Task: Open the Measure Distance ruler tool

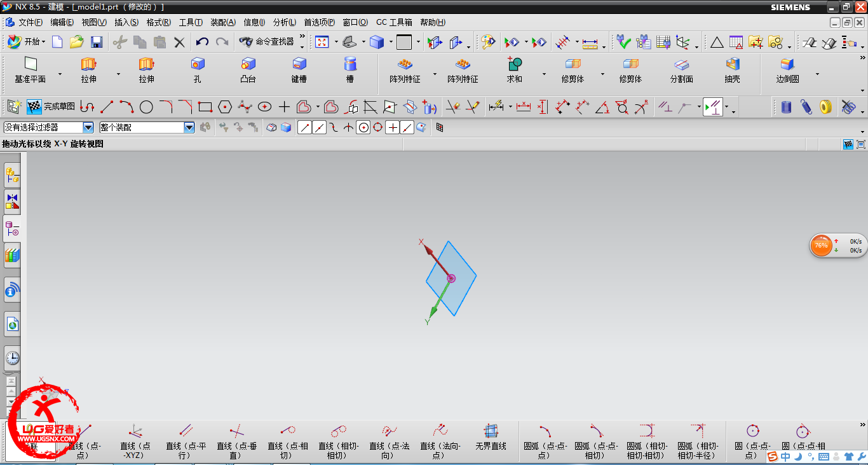Action: click(590, 43)
